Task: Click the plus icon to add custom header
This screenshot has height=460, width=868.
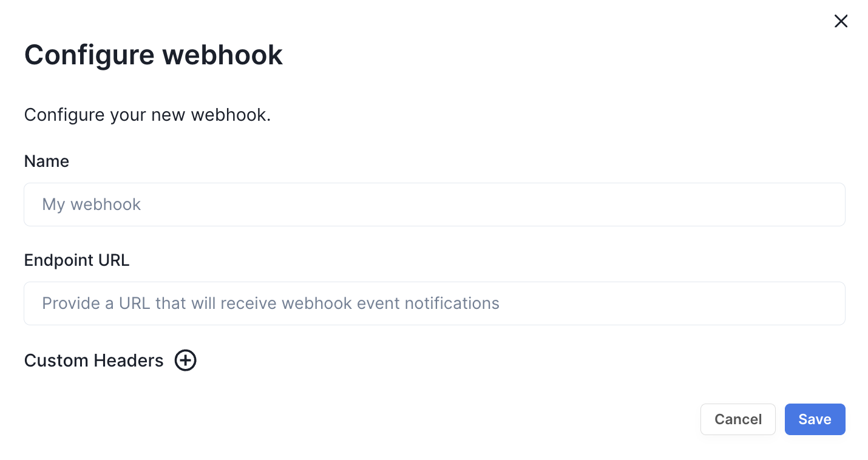Action: click(186, 360)
